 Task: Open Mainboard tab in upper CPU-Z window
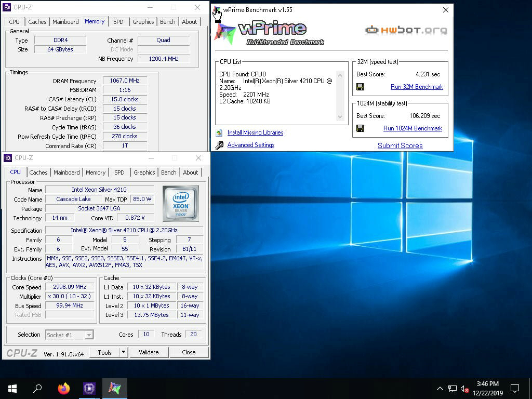click(65, 22)
